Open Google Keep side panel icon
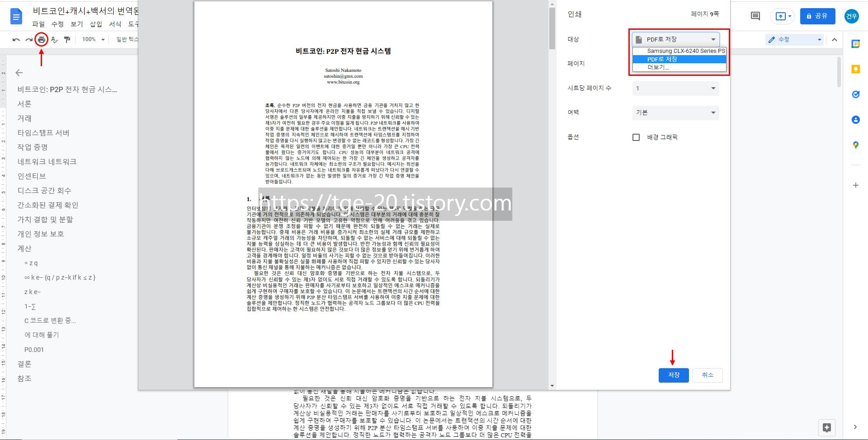868x440 pixels. pyautogui.click(x=855, y=69)
